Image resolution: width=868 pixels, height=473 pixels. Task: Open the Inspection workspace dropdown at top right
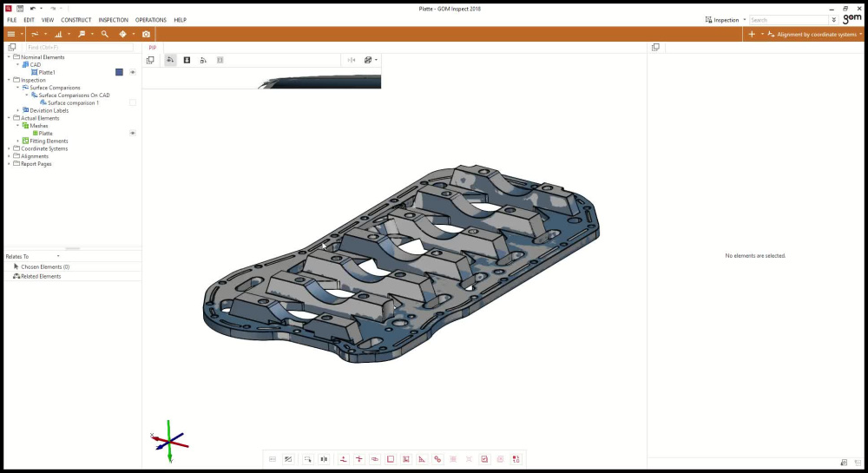pos(744,20)
